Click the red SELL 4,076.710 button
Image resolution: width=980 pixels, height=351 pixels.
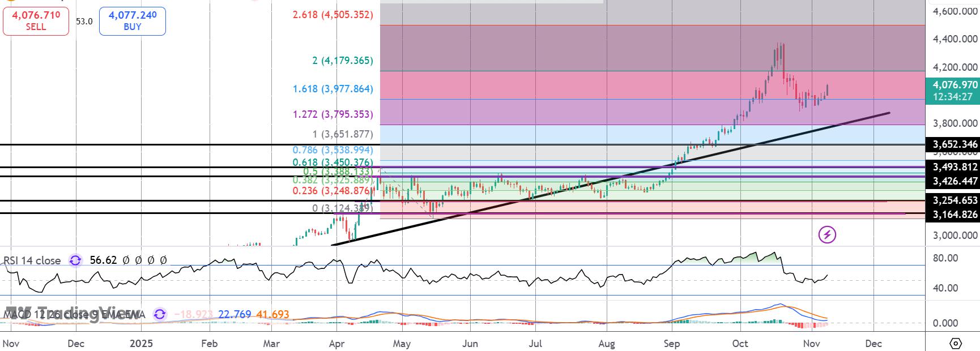(36, 21)
